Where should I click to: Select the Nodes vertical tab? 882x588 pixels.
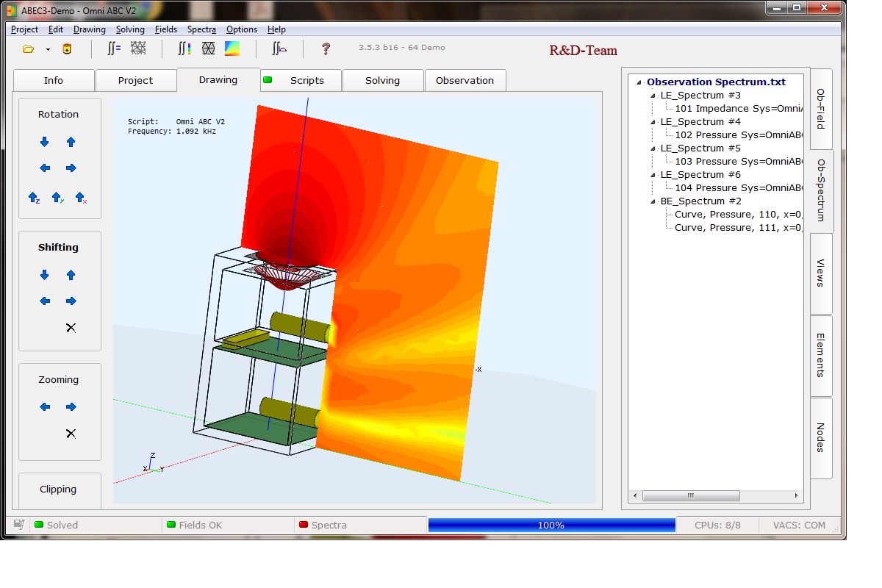(821, 438)
